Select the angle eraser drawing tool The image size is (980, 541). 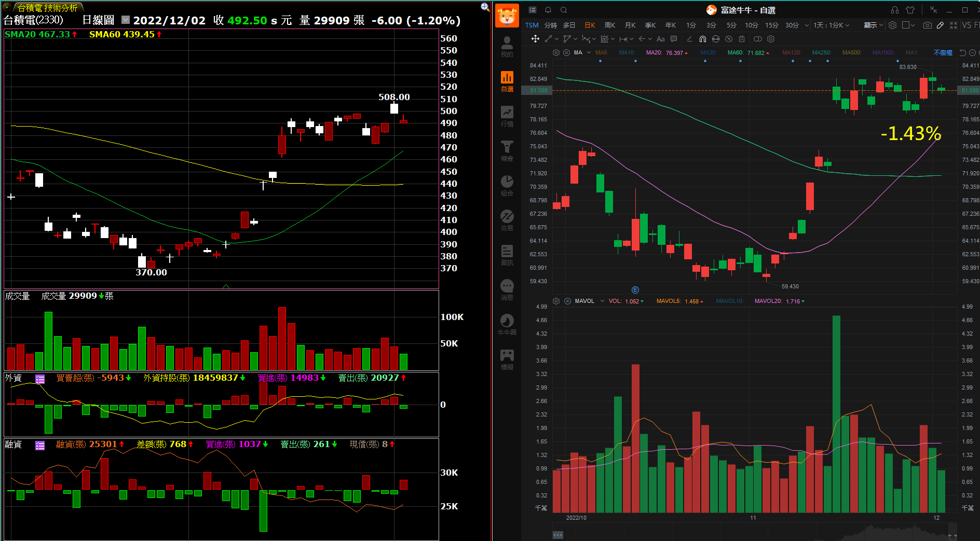coord(690,39)
